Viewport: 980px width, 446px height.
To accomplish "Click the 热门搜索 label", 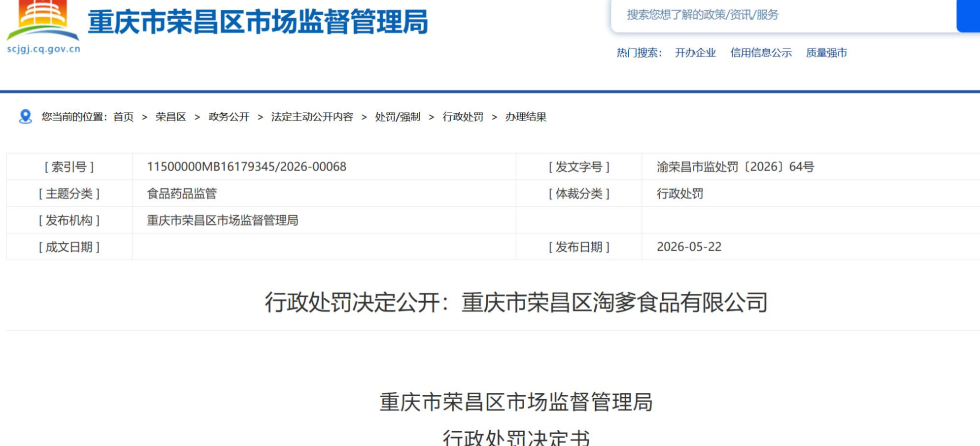I will pos(639,53).
